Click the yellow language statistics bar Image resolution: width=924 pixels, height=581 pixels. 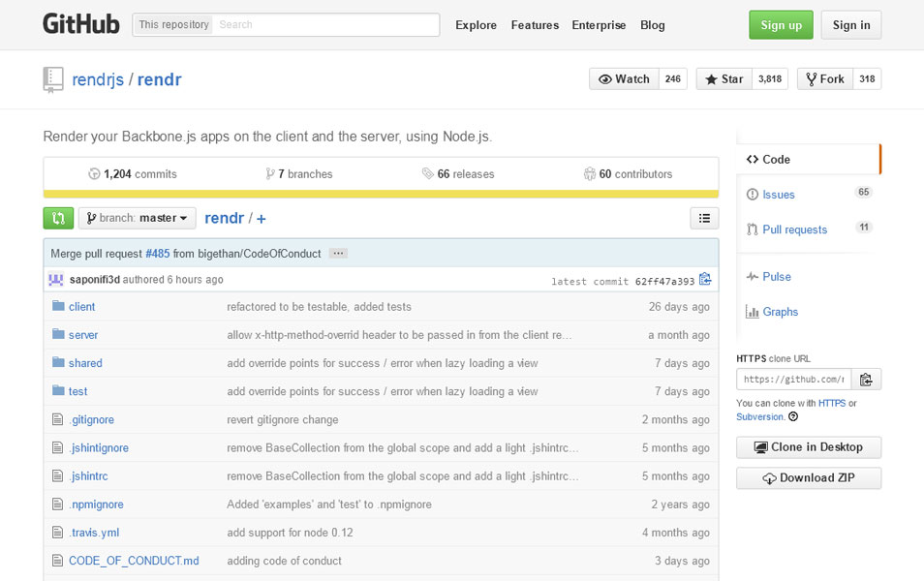(381, 194)
